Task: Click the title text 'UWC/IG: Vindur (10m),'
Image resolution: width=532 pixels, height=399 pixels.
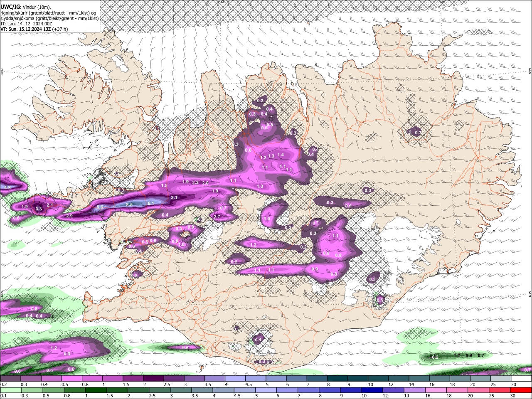Action: [x=25, y=7]
